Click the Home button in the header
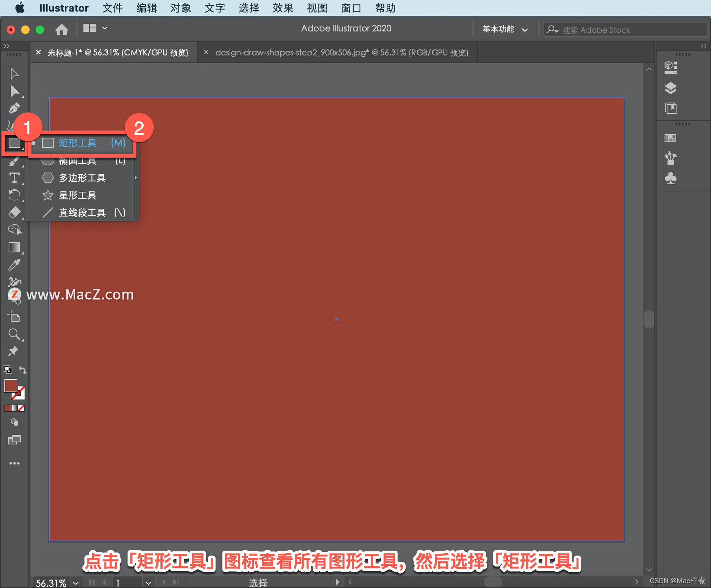This screenshot has height=588, width=711. click(x=61, y=29)
